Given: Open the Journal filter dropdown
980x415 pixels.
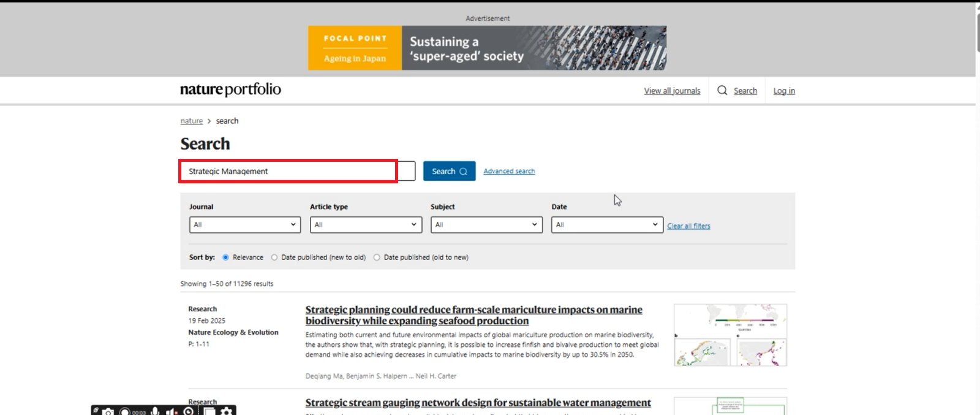Looking at the screenshot, I should point(244,225).
